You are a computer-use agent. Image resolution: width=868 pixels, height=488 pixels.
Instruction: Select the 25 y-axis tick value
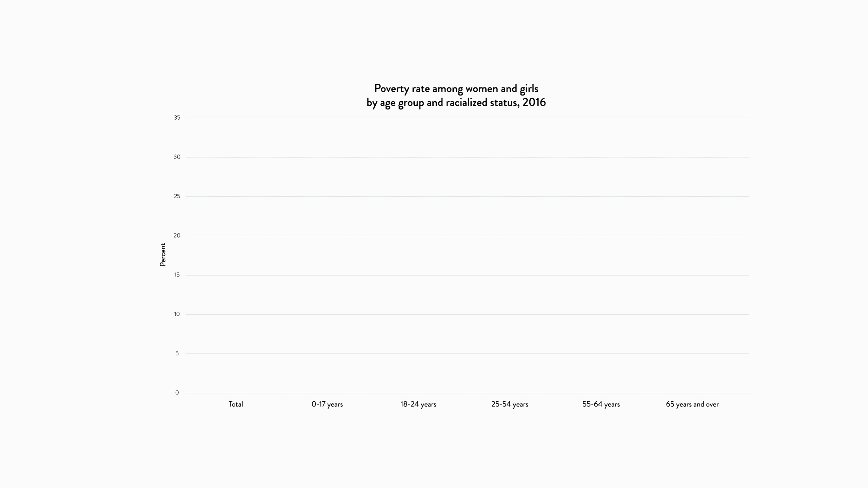pos(177,196)
